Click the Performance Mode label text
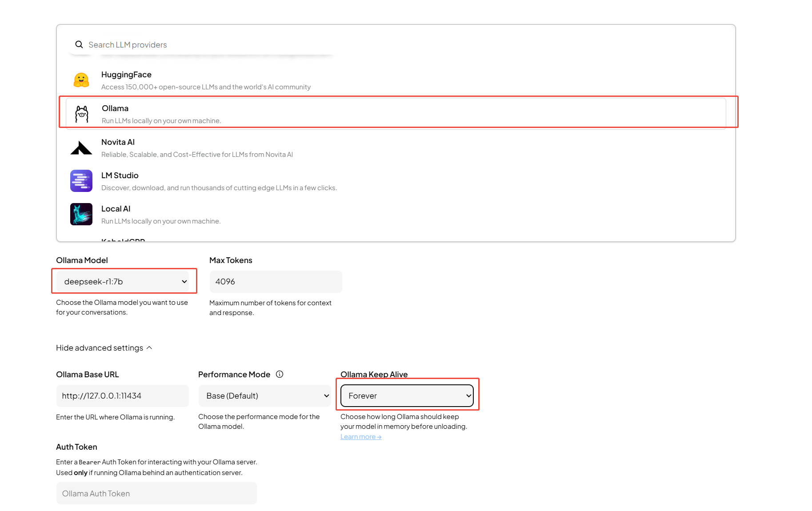Screen dimensions: 812x511 [234, 375]
